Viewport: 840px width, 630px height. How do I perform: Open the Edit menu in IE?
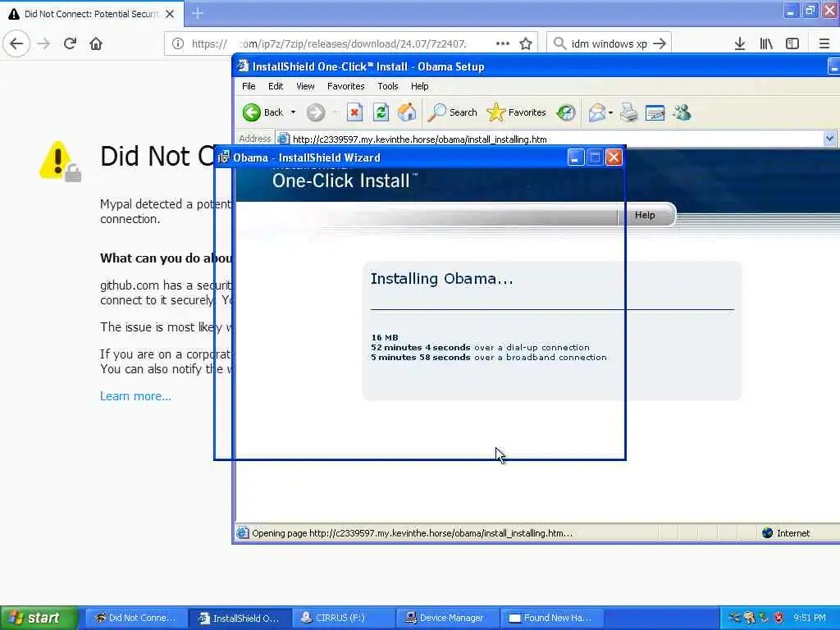[x=276, y=86]
